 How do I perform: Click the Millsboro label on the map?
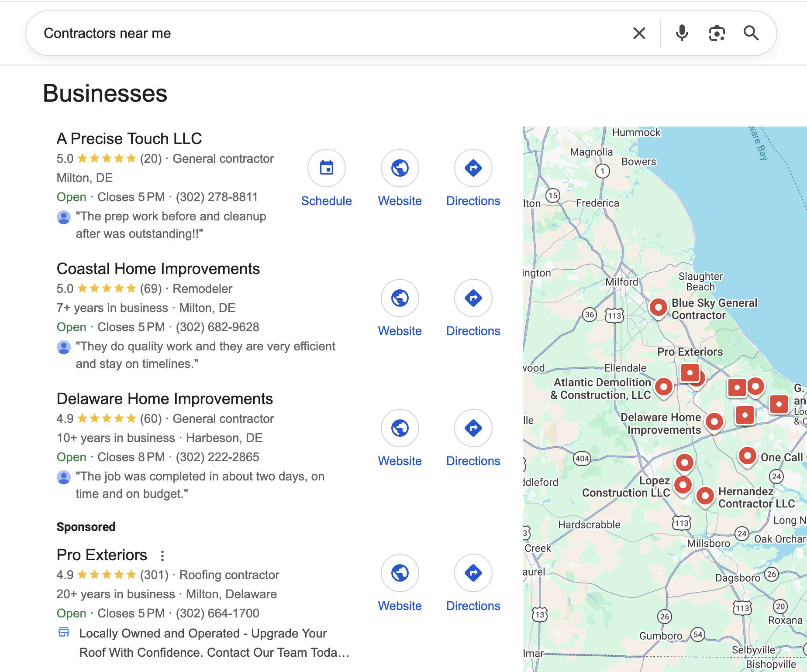[708, 543]
